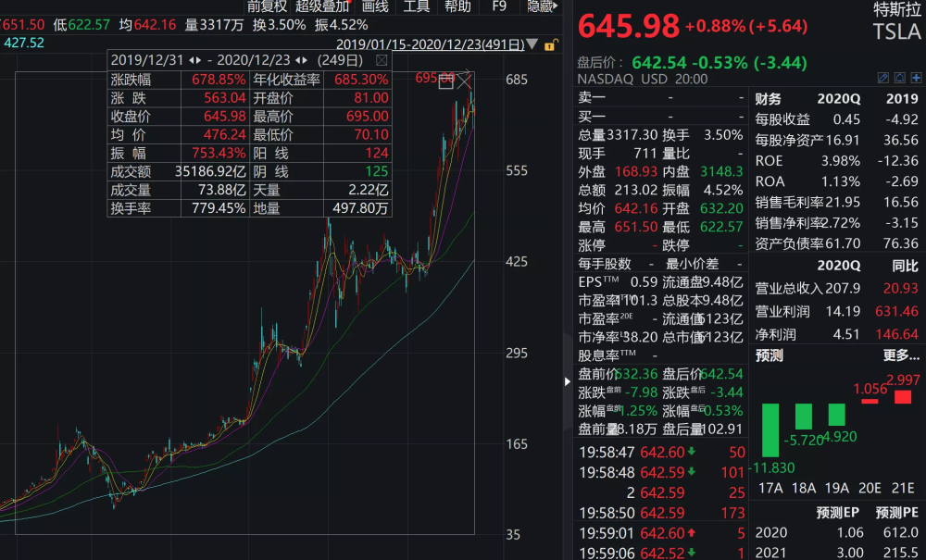
Task: Click the left arrow after end date 2020/12/23
Action: pyautogui.click(x=298, y=60)
